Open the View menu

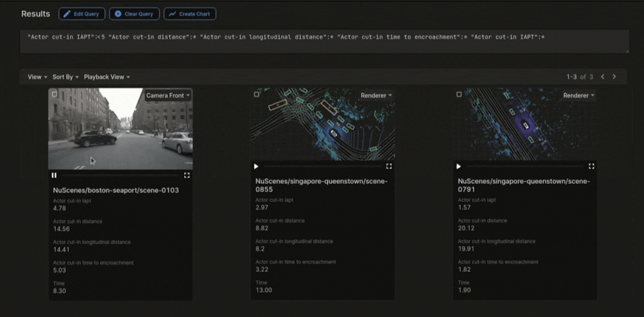(37, 76)
